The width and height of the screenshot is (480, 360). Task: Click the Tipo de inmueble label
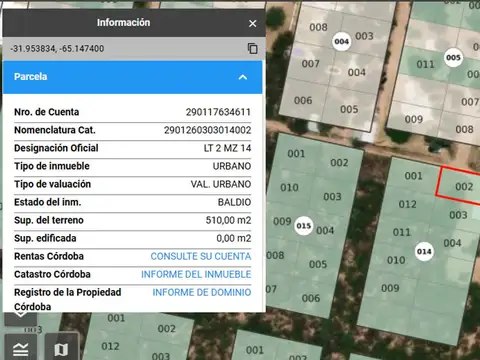[52, 166]
